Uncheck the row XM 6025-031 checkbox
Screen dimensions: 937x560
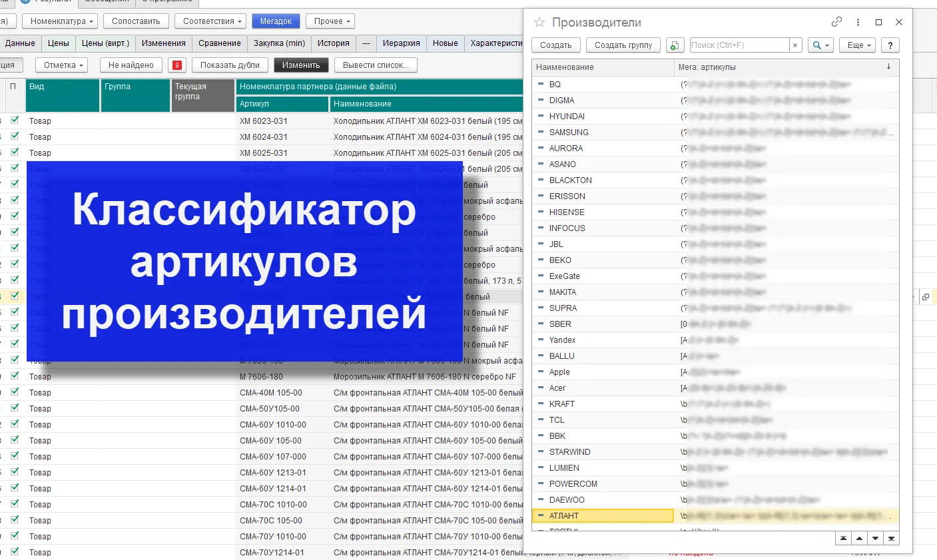[x=15, y=152]
